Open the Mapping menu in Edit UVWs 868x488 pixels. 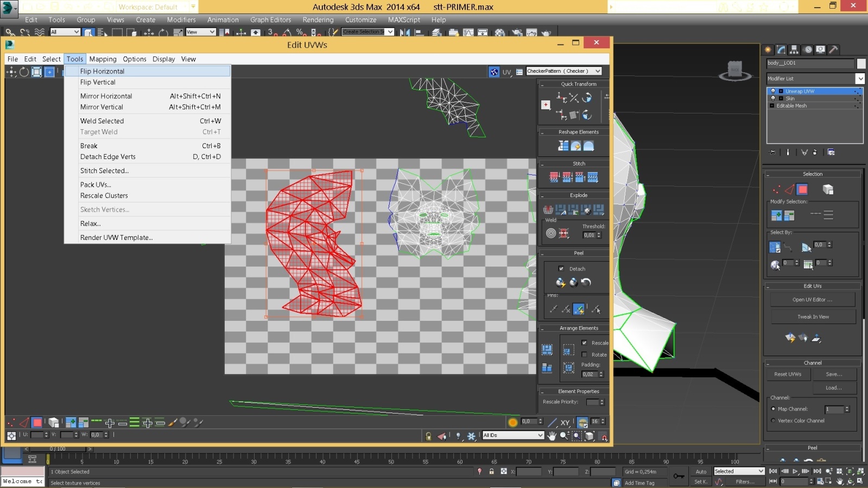point(103,59)
